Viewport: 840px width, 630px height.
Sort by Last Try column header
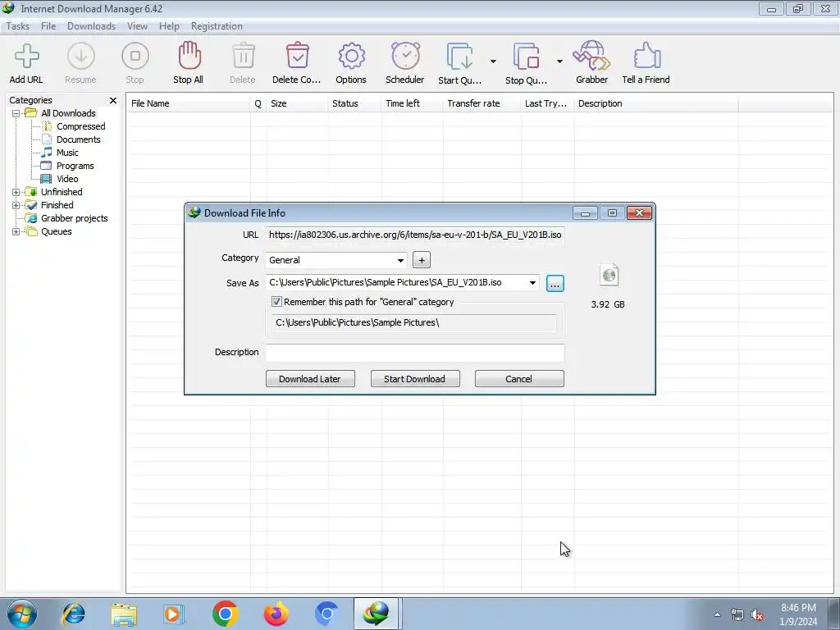click(547, 103)
